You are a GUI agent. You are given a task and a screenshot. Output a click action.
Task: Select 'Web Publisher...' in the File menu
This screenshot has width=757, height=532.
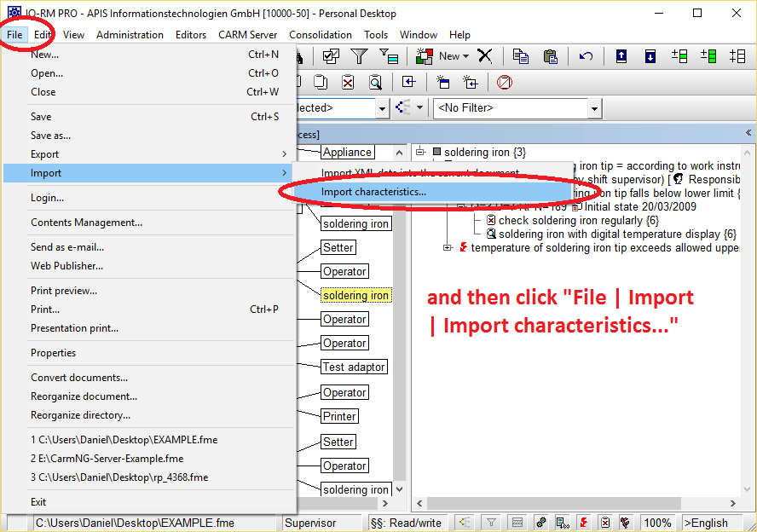148,266
